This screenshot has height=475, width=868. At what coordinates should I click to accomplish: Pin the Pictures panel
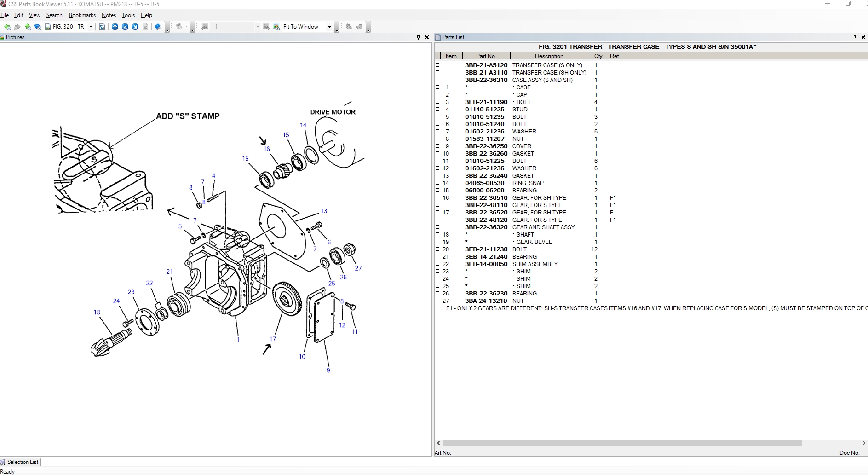tap(418, 37)
